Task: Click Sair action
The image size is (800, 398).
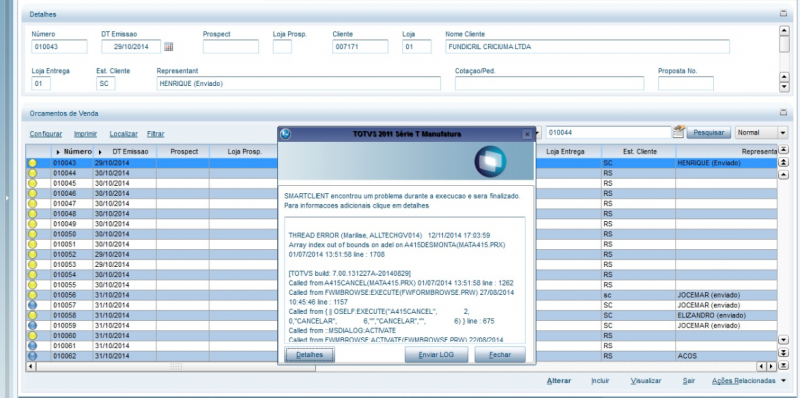Action: pos(689,381)
